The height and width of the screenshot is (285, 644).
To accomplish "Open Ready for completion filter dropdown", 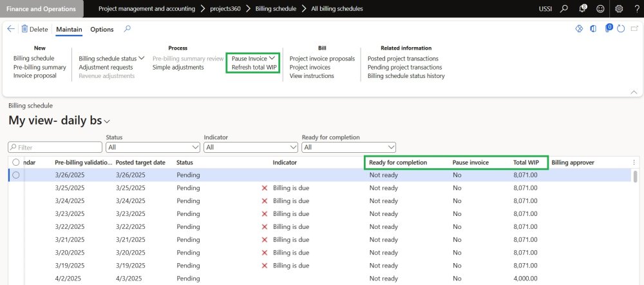I will [x=391, y=147].
